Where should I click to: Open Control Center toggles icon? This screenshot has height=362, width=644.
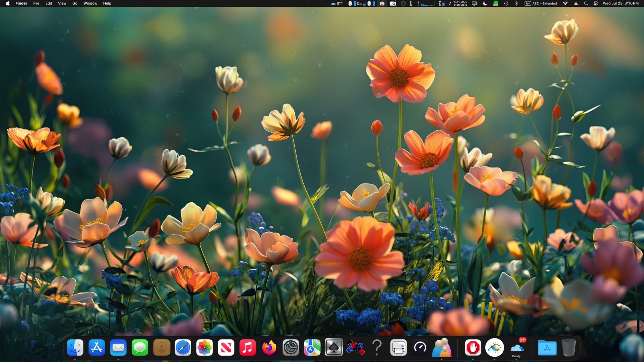point(596,3)
